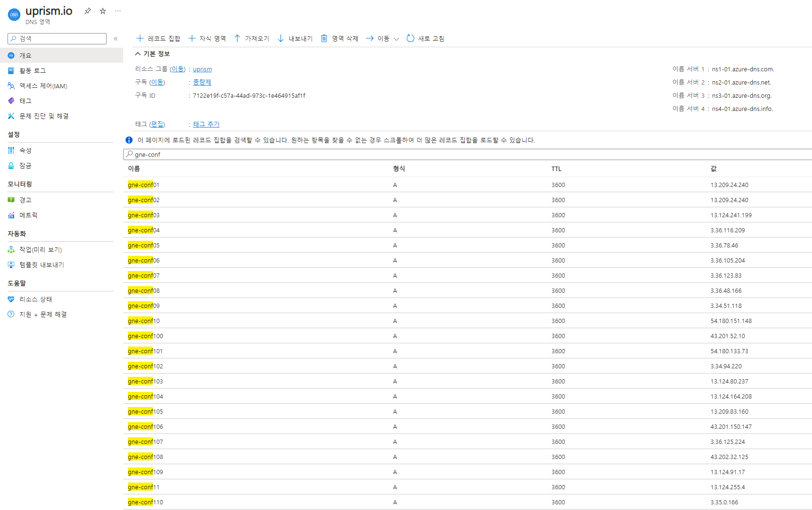
Task: Sort by 이름 column header
Action: [x=134, y=169]
